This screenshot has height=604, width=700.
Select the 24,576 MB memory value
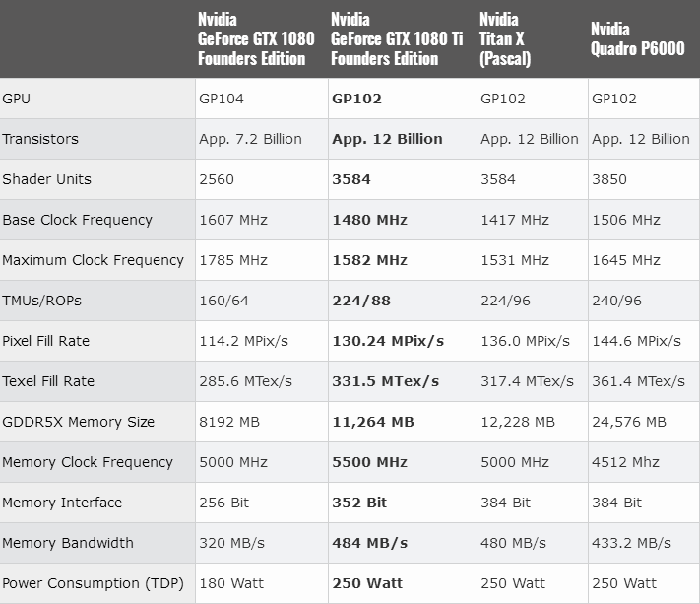[x=629, y=422]
